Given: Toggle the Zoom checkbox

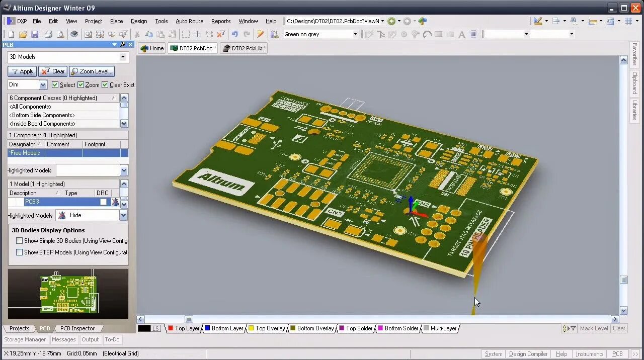Looking at the screenshot, I should (80, 85).
